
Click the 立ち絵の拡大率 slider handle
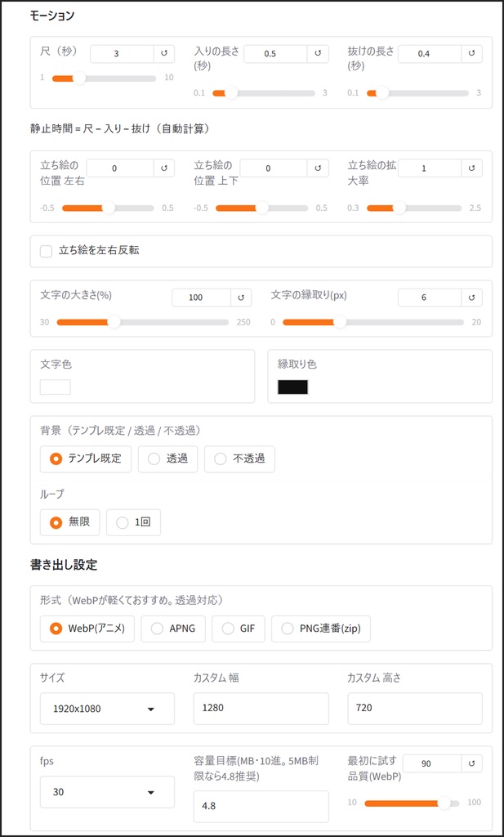click(x=399, y=208)
